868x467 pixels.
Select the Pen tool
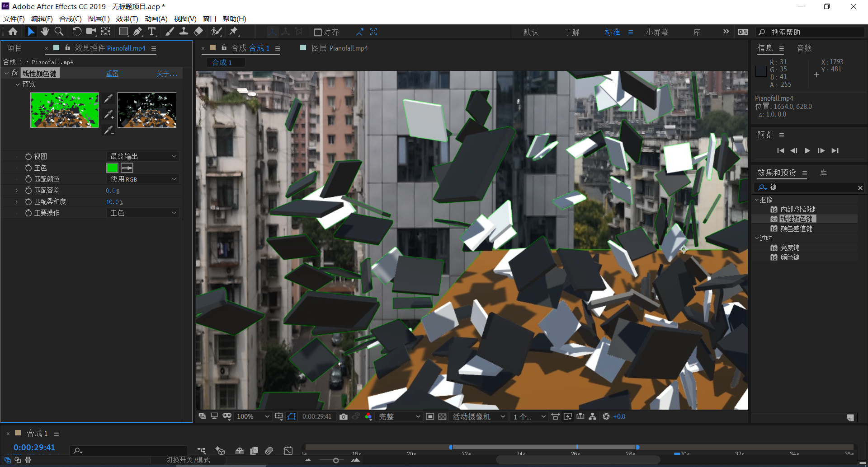(x=138, y=32)
